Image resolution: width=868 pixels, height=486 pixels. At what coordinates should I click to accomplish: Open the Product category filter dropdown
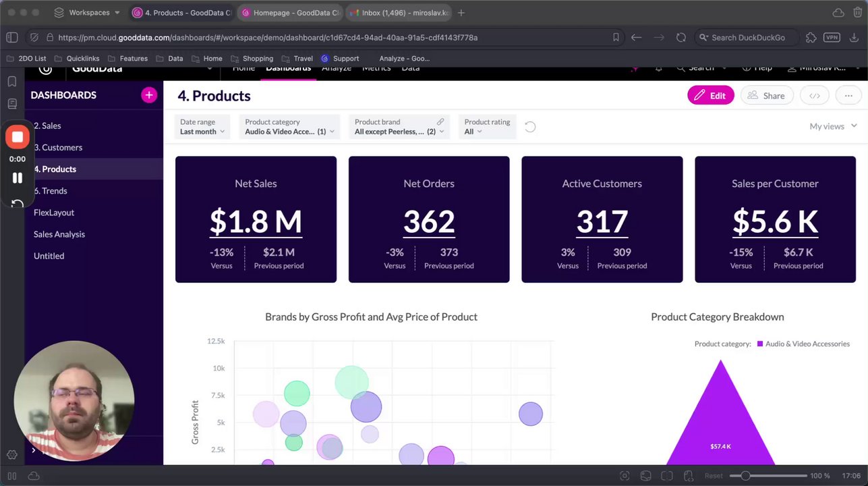coord(288,127)
